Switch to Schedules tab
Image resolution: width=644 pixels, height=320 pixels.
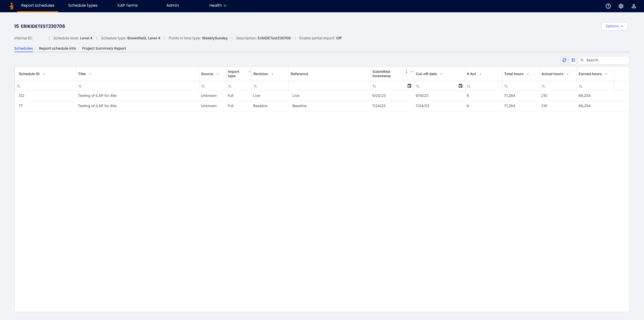(x=24, y=48)
